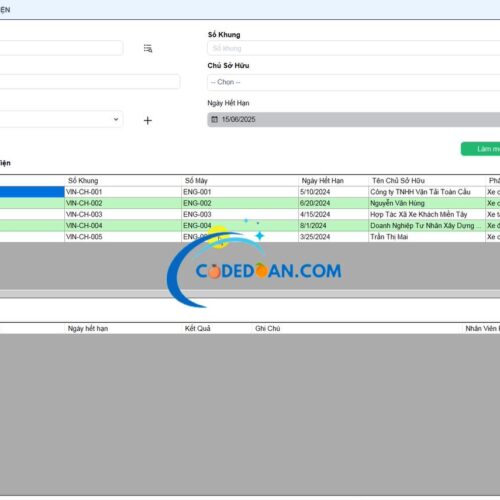Click cell ENG-002
The width and height of the screenshot is (500, 500).
point(240,203)
